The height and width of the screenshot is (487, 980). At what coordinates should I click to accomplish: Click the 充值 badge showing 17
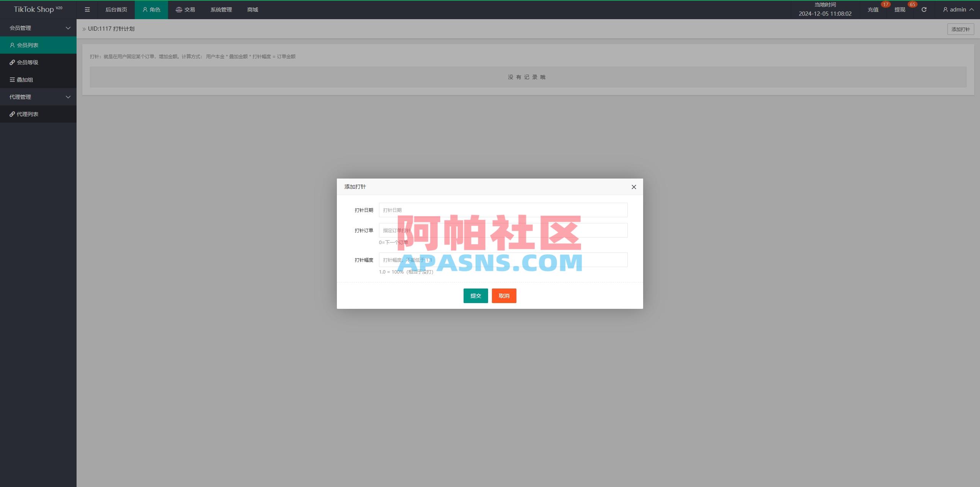[x=885, y=5]
